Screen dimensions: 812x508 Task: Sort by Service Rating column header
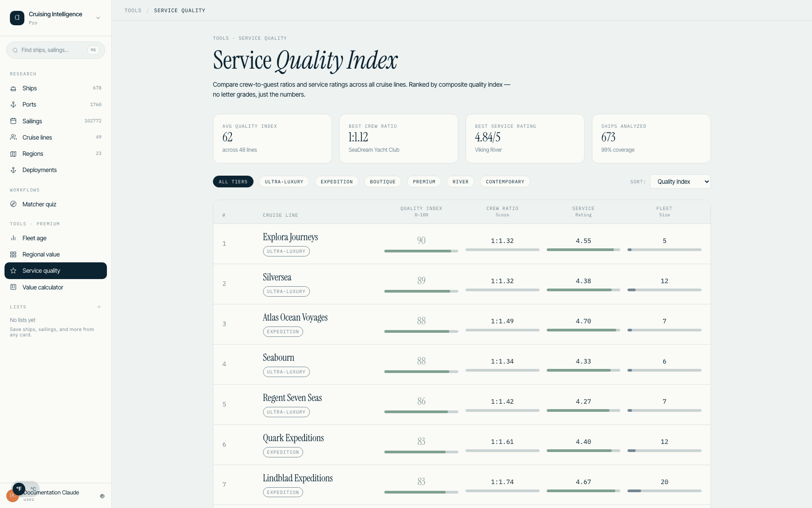point(583,211)
